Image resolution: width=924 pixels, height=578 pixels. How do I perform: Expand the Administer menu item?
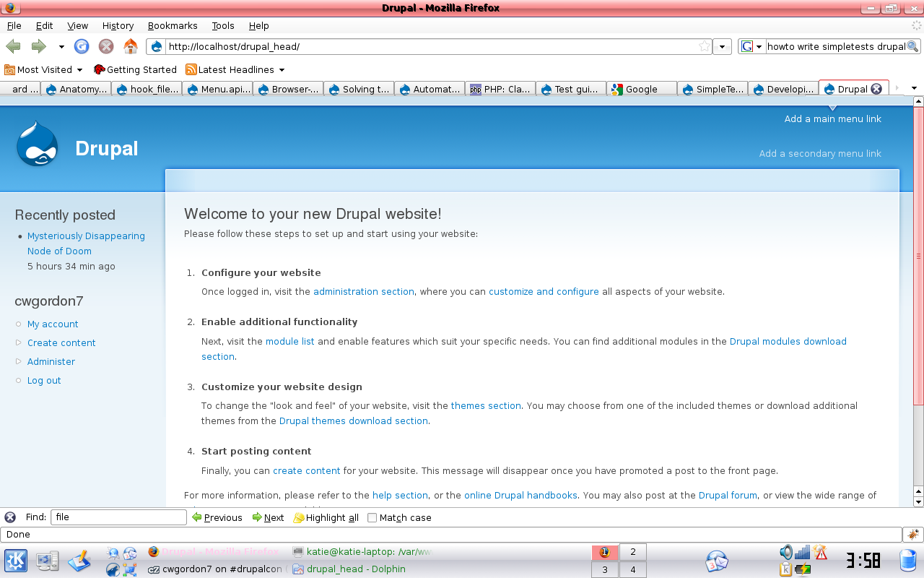(x=19, y=361)
